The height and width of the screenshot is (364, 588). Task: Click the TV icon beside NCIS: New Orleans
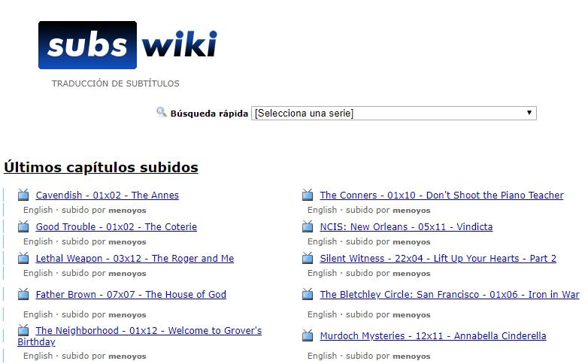pyautogui.click(x=308, y=227)
